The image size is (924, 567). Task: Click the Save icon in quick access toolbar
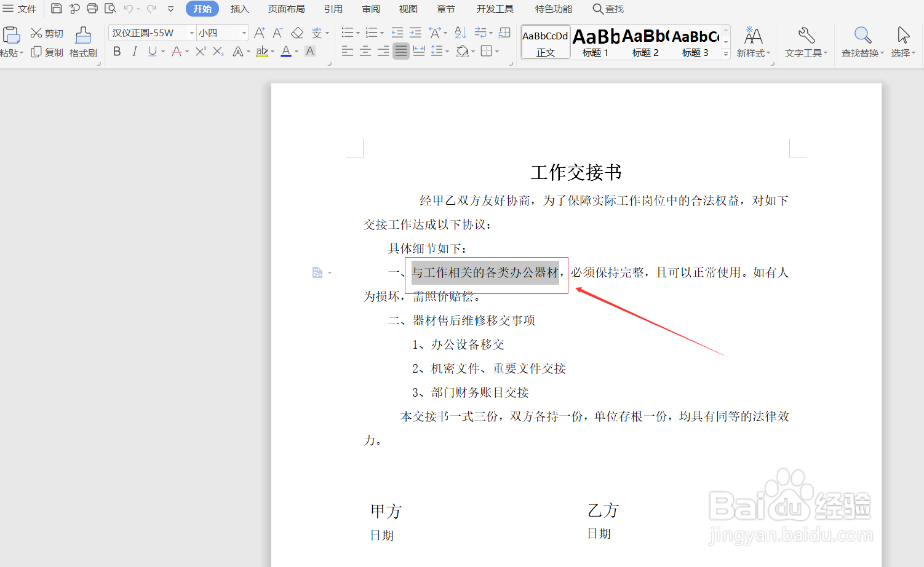coord(56,9)
